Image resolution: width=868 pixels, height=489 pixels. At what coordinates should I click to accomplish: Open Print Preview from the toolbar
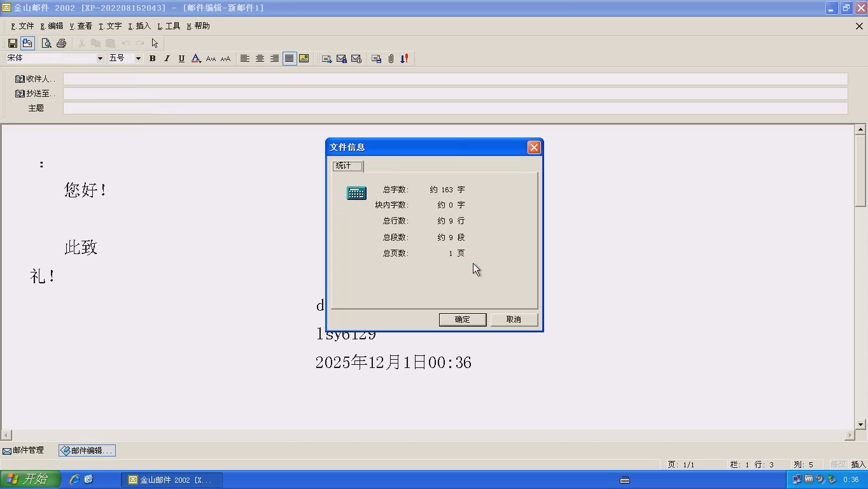coord(46,43)
